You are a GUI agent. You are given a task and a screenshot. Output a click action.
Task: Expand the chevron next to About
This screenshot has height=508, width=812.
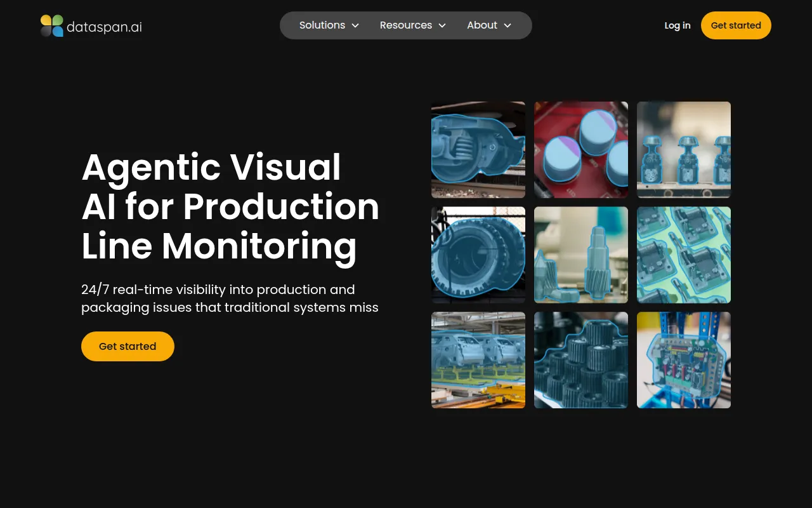point(507,25)
